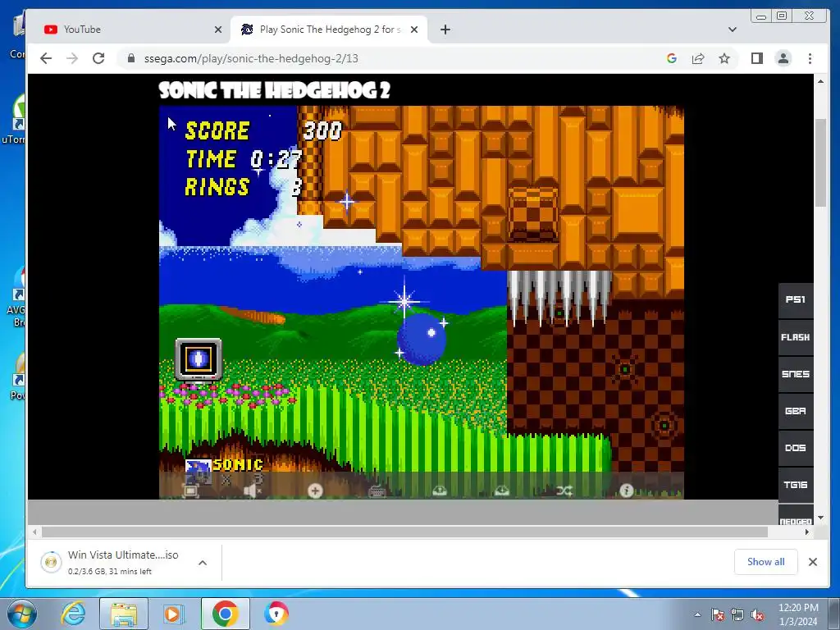Go back to the previous page
Screen dimensions: 840x630
[46, 58]
